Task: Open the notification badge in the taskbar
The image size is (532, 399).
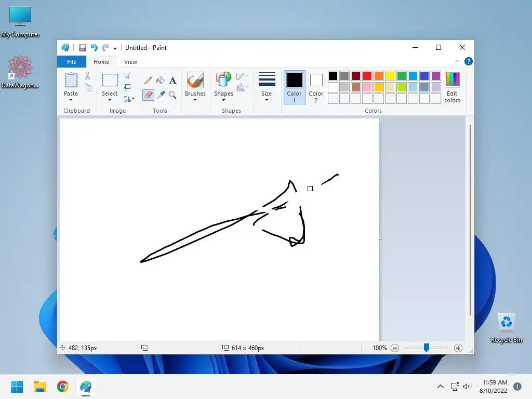Action: (x=517, y=387)
